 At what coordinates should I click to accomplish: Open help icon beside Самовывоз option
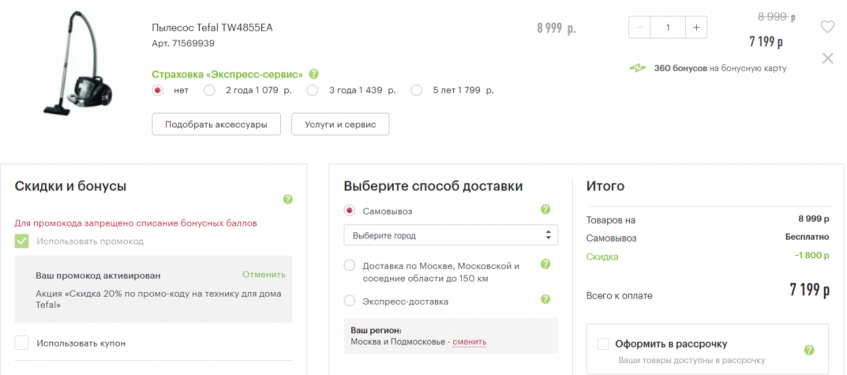point(545,210)
